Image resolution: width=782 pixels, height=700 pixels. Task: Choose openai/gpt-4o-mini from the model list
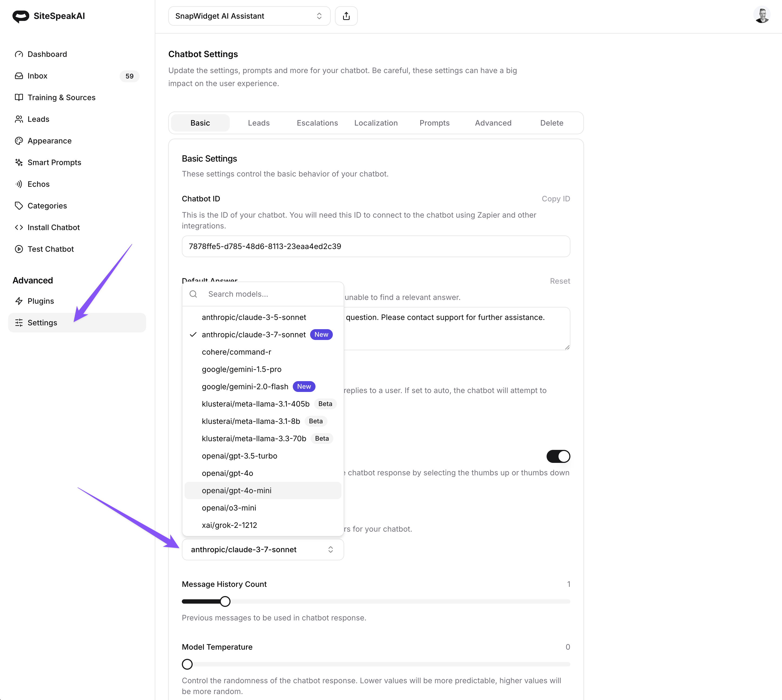[236, 490]
